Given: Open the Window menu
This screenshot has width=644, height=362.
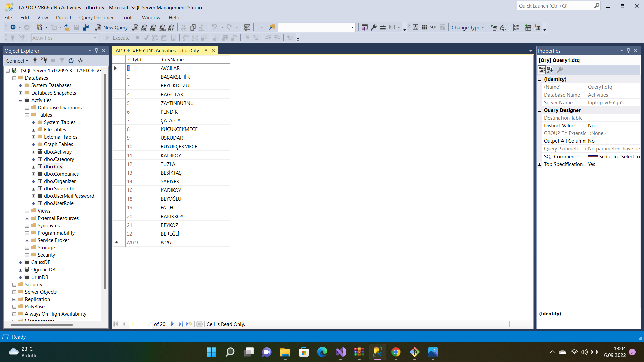Looking at the screenshot, I should [151, 17].
